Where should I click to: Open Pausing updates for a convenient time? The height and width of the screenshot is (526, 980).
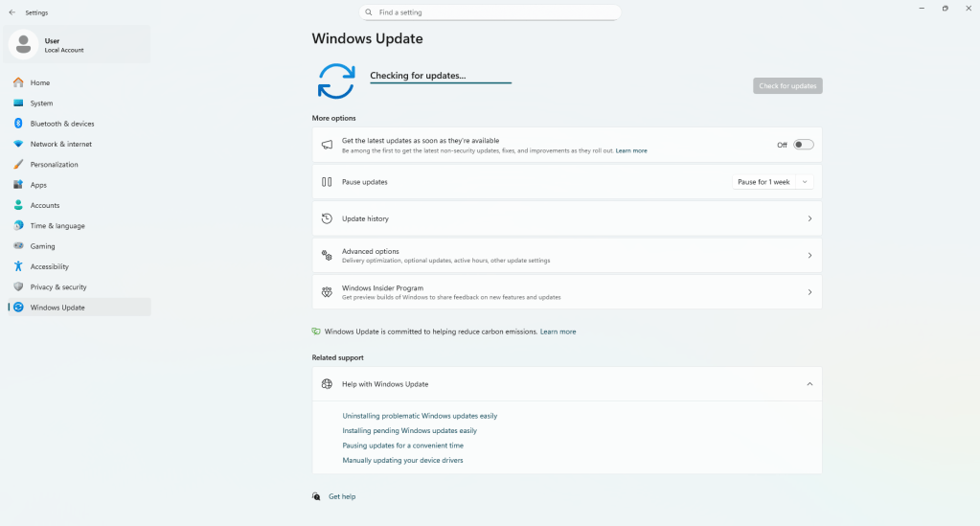pos(403,446)
